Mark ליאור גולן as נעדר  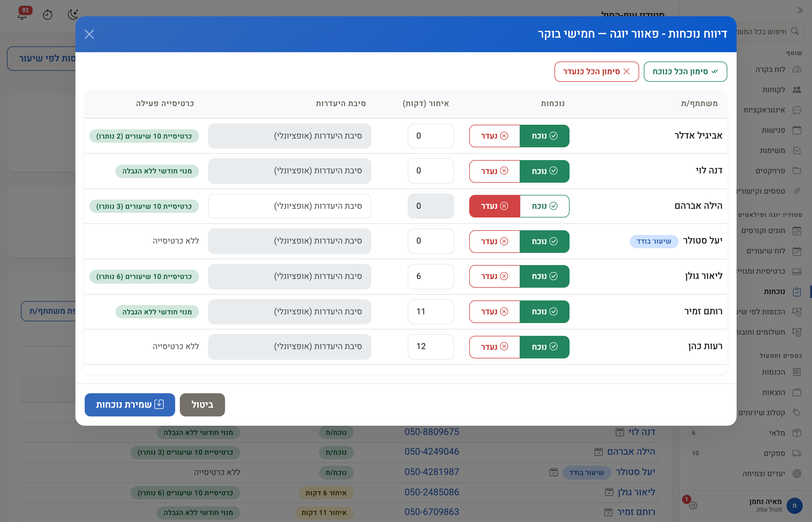[494, 276]
